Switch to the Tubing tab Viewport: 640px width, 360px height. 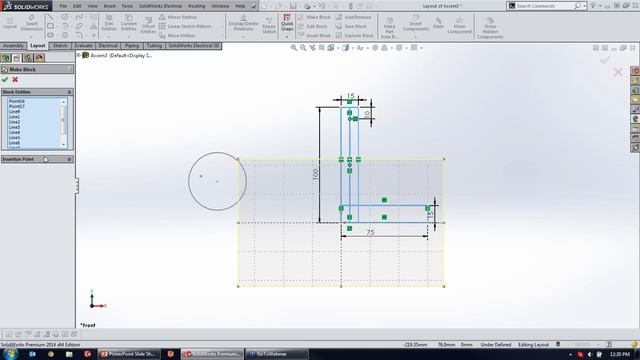[x=154, y=46]
